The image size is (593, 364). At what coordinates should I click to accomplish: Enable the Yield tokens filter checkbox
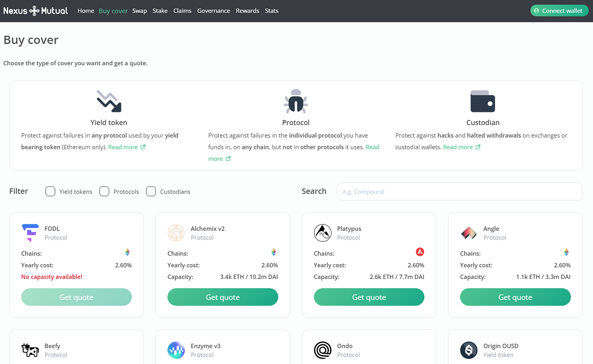click(51, 191)
